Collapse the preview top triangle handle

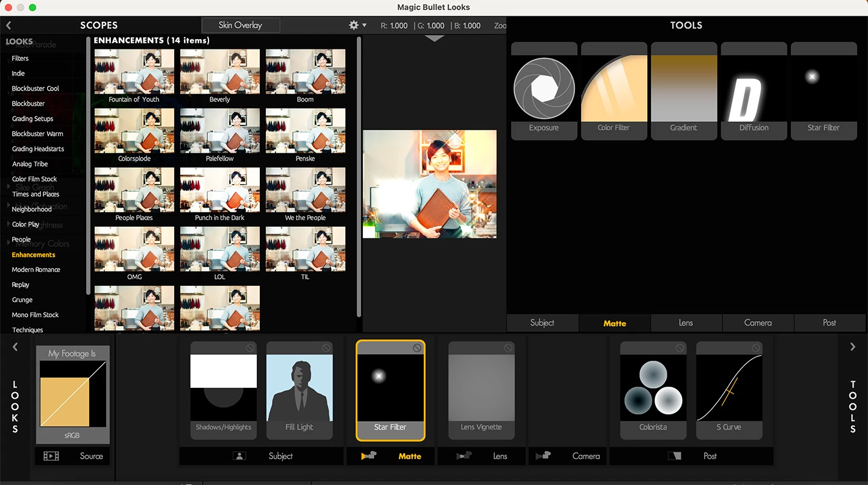tap(435, 38)
